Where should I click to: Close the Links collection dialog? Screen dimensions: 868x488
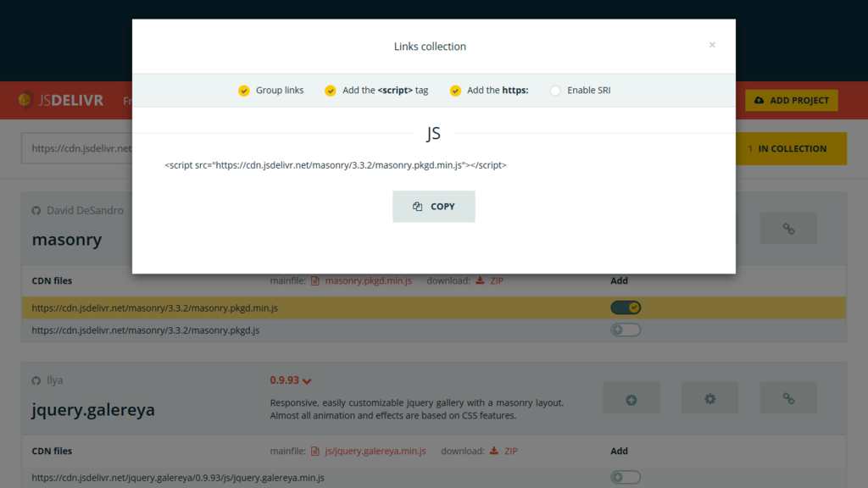point(712,45)
